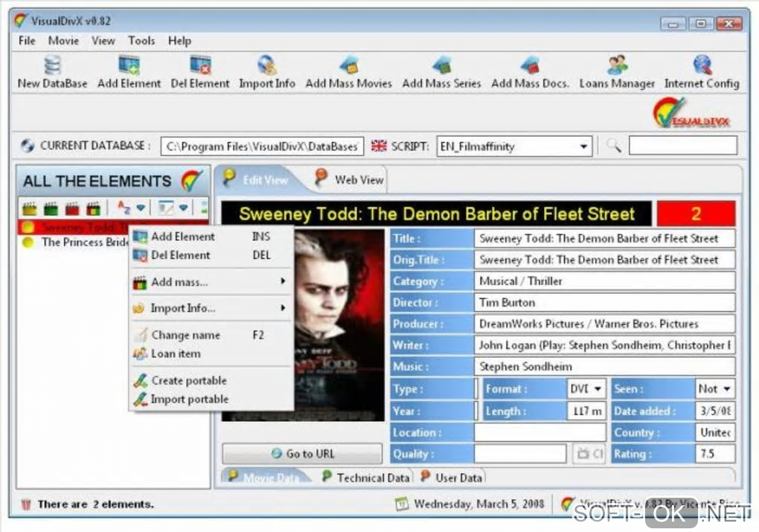The image size is (759, 532).
Task: Choose Change name in context menu
Action: 212,335
